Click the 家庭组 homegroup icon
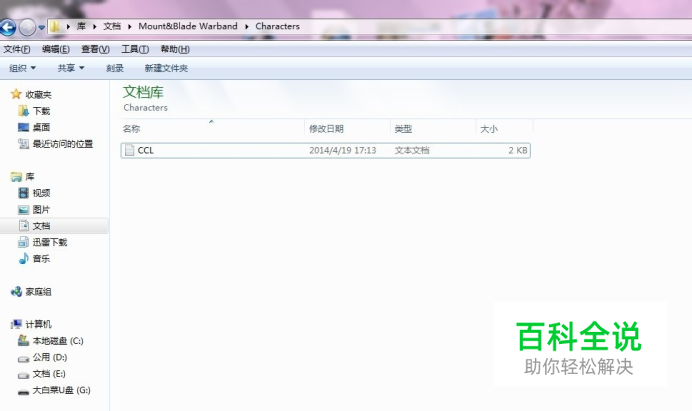Viewport: 692px width, 411px height. (x=16, y=291)
